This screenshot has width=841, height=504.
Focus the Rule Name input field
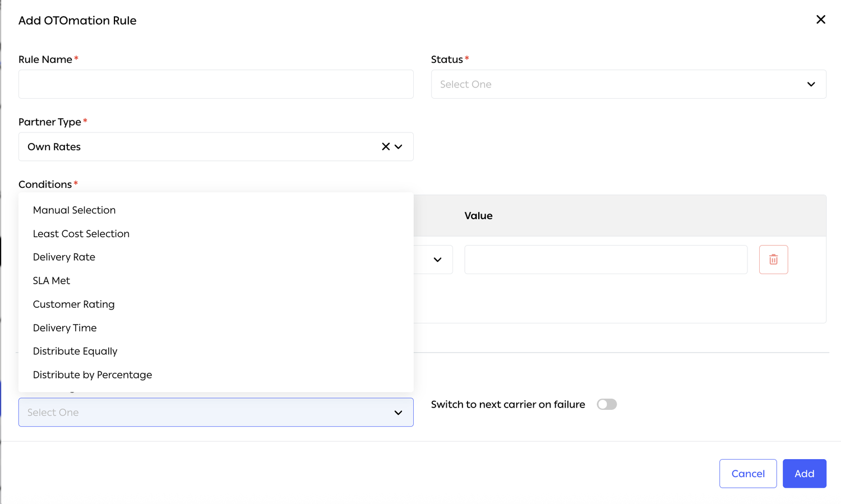coord(216,84)
